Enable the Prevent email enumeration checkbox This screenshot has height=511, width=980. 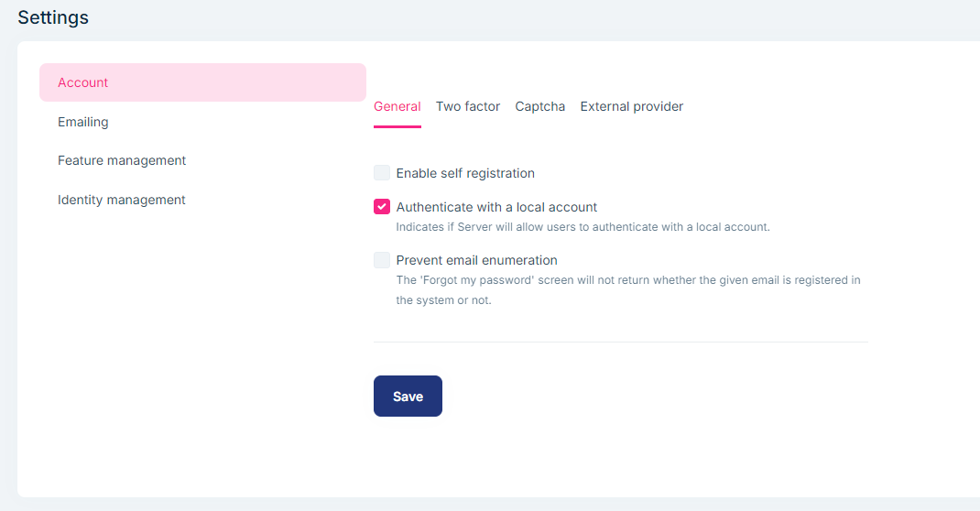(382, 260)
